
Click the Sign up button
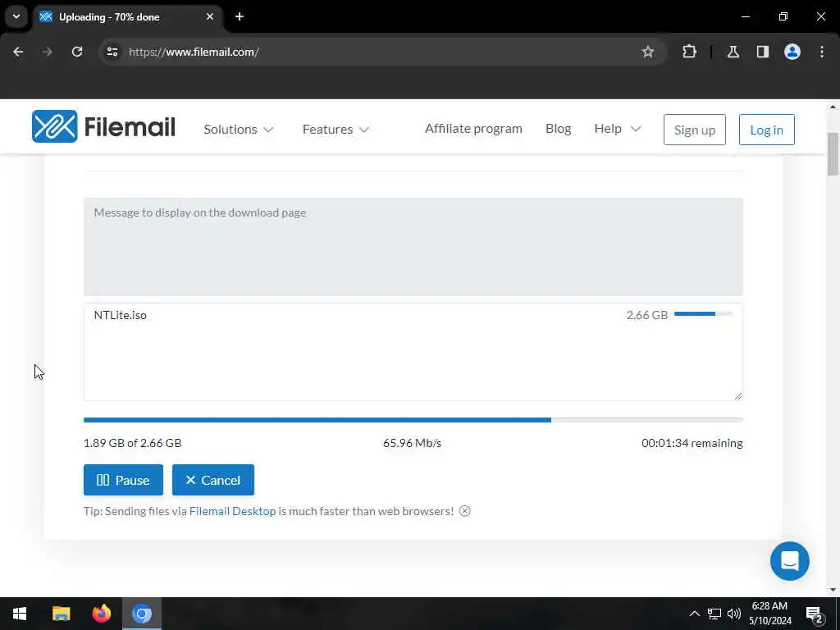(695, 130)
